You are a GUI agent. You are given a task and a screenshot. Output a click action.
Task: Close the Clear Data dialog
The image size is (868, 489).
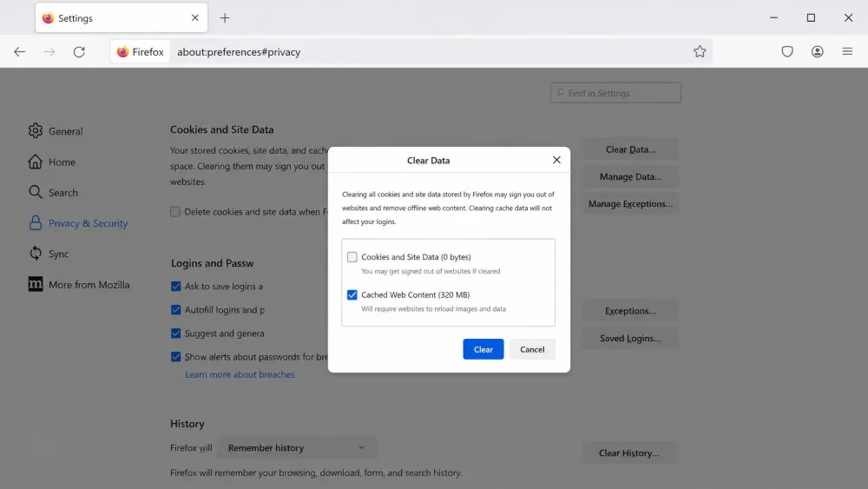556,160
